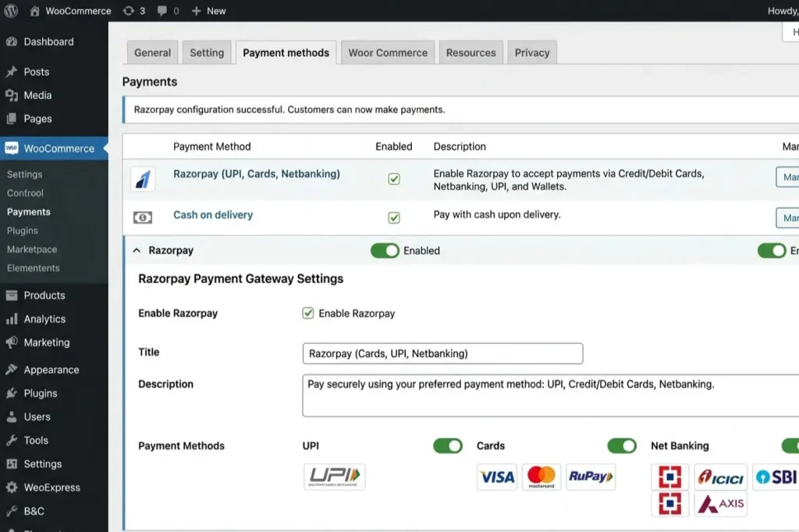Uncheck Enabled checkbox for Razorpay row
799x532 pixels.
tap(394, 179)
